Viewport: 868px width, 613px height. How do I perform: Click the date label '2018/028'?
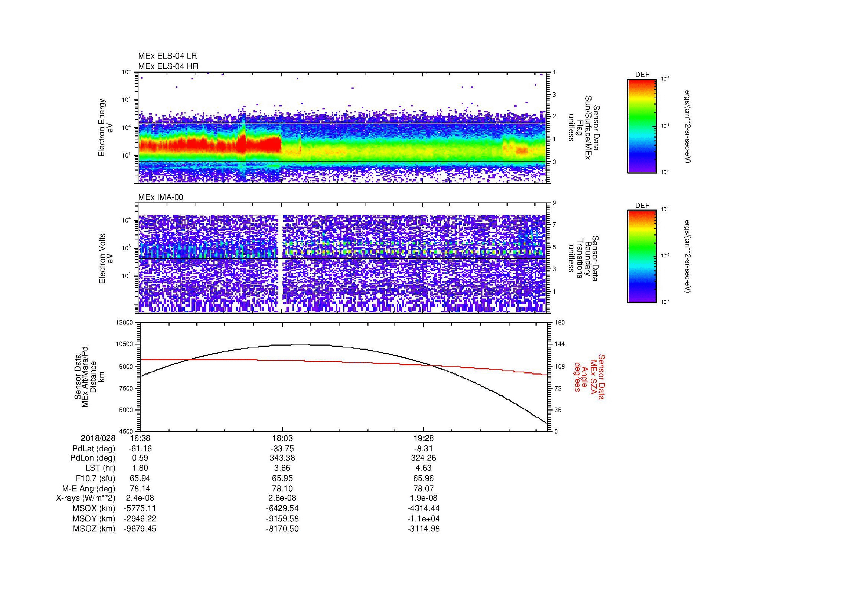98,438
